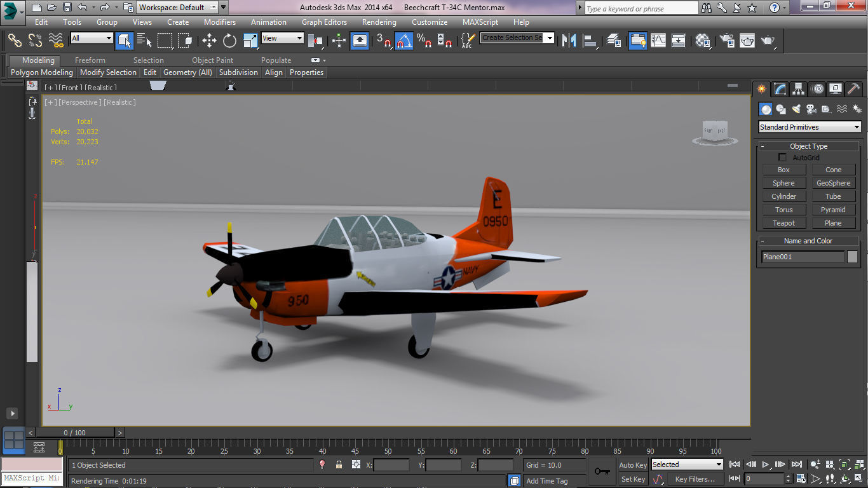Screen dimensions: 868x488
Task: Open the Modifiers menu
Action: click(220, 22)
